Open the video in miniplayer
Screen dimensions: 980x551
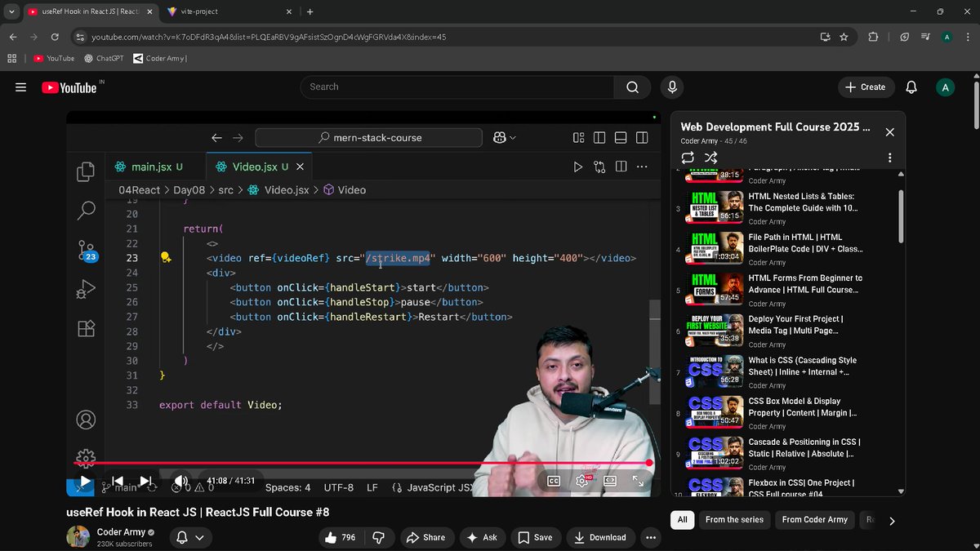pos(610,482)
